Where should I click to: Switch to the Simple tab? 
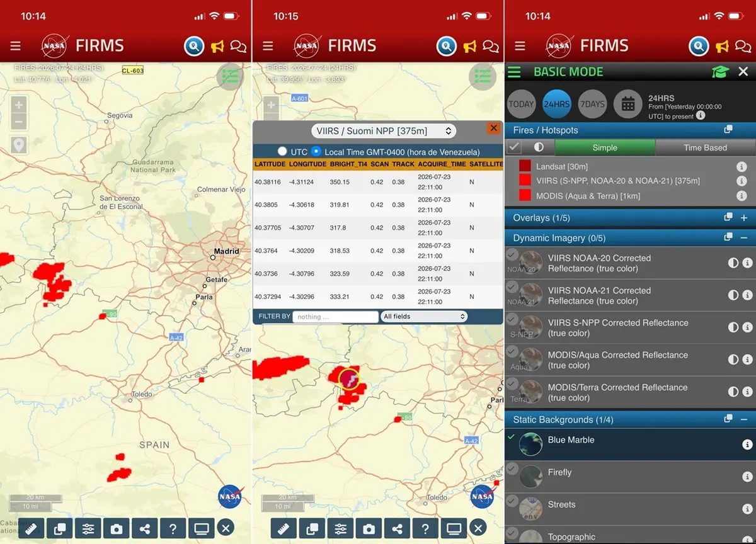pos(605,147)
